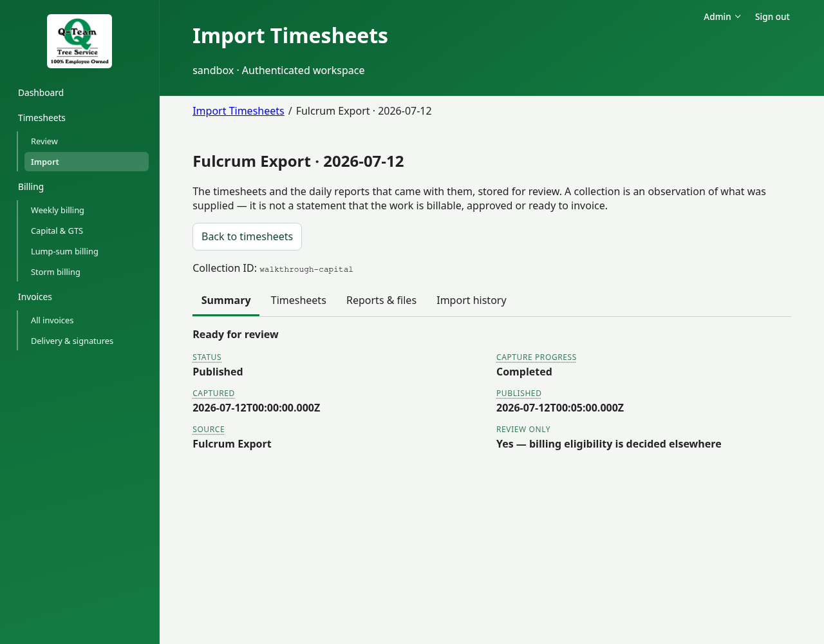Open Delivery & signatures page

pos(72,341)
